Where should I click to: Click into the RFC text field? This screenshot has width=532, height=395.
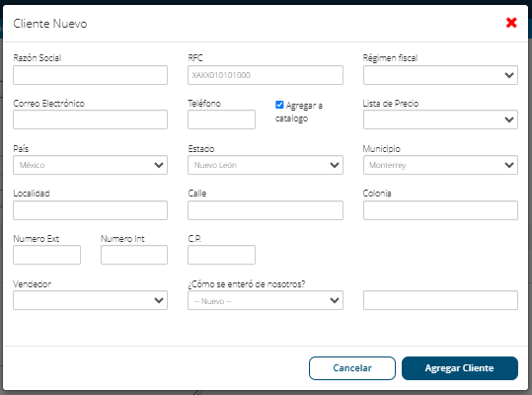(266, 75)
